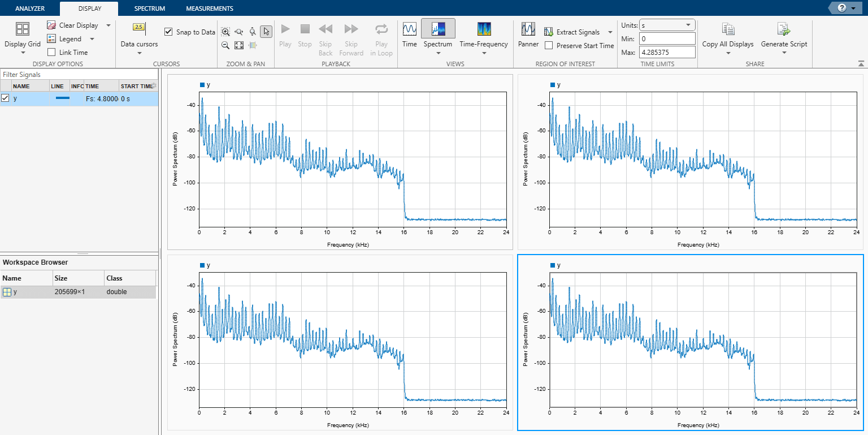Screen dimensions: 868x435
Task: Click the Fs: 4.8000 time cell
Action: click(x=101, y=98)
